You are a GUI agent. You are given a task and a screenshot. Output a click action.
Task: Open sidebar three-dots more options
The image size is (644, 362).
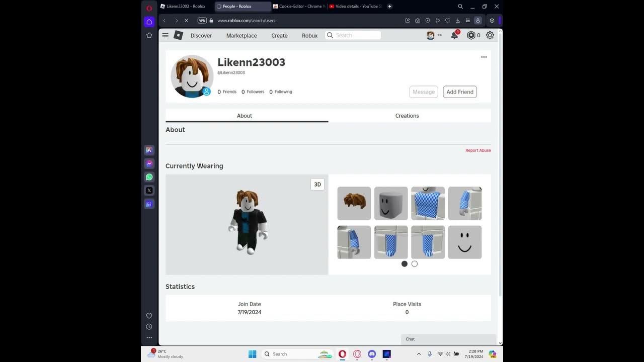click(149, 337)
